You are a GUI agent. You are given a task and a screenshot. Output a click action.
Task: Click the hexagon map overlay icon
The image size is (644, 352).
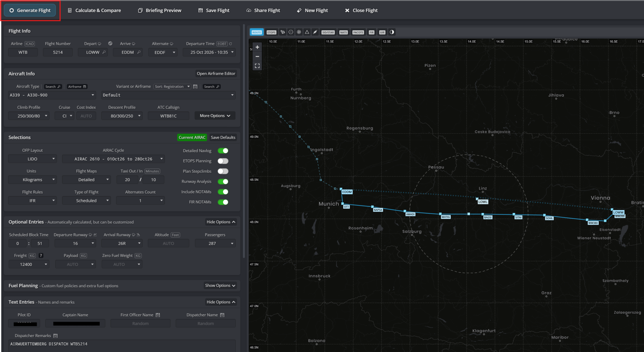point(291,32)
